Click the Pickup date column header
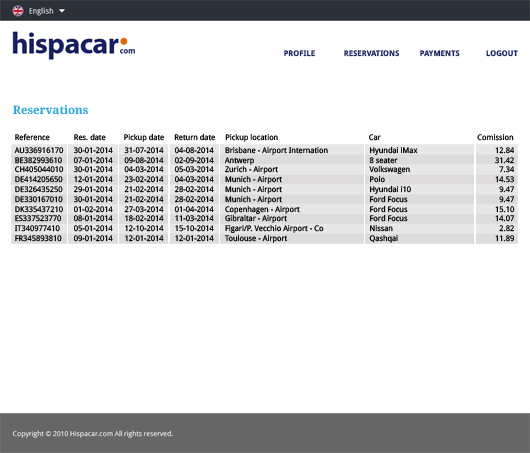Viewport: 530px width, 453px height. point(144,137)
